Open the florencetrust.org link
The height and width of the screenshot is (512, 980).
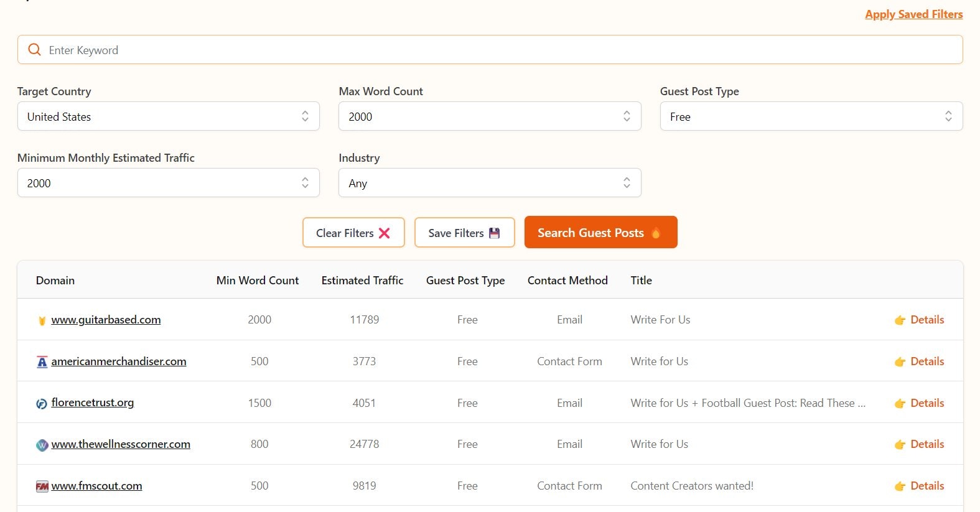pos(93,403)
